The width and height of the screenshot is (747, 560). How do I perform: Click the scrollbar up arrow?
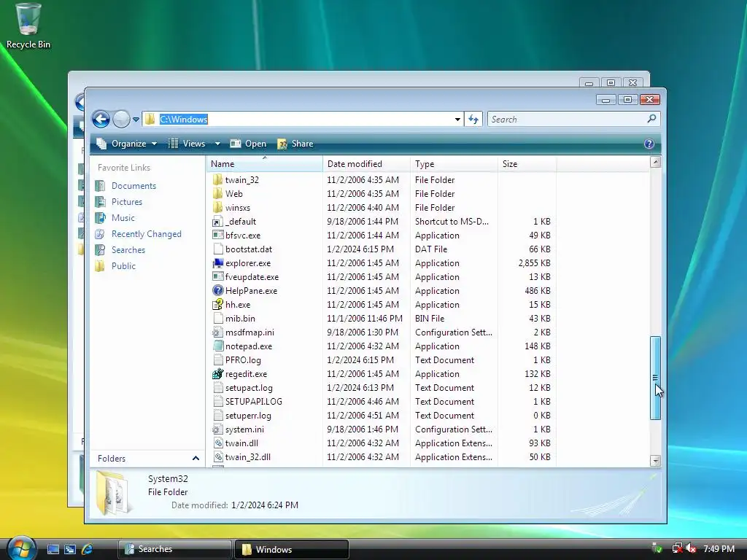(656, 163)
